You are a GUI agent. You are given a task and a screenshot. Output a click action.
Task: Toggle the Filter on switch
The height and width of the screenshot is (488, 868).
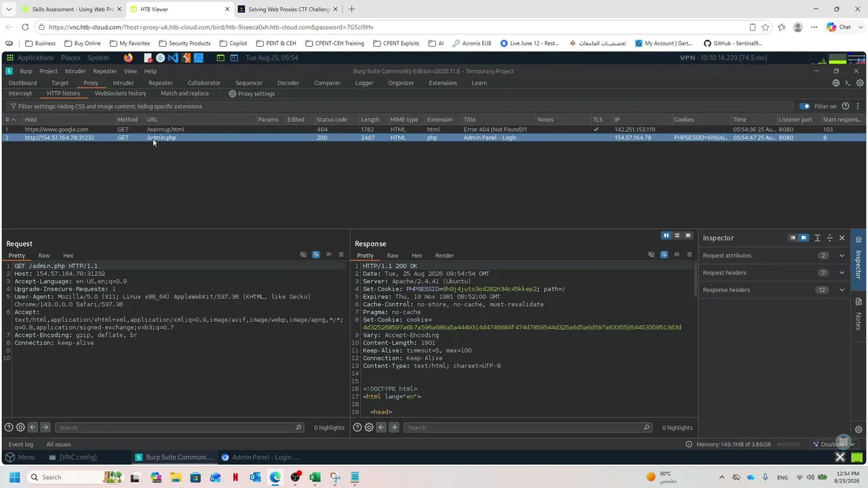point(805,106)
